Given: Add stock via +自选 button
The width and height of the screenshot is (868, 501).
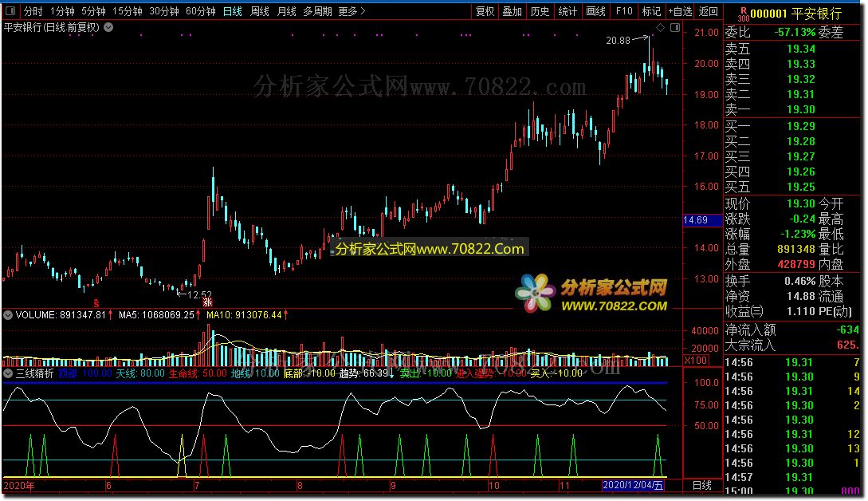Looking at the screenshot, I should 681,11.
